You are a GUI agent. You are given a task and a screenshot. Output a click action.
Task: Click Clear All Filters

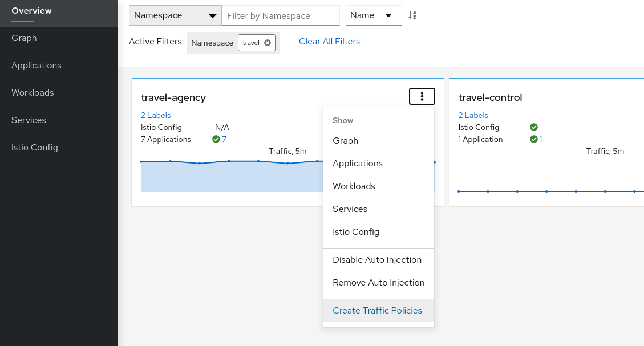(x=329, y=41)
